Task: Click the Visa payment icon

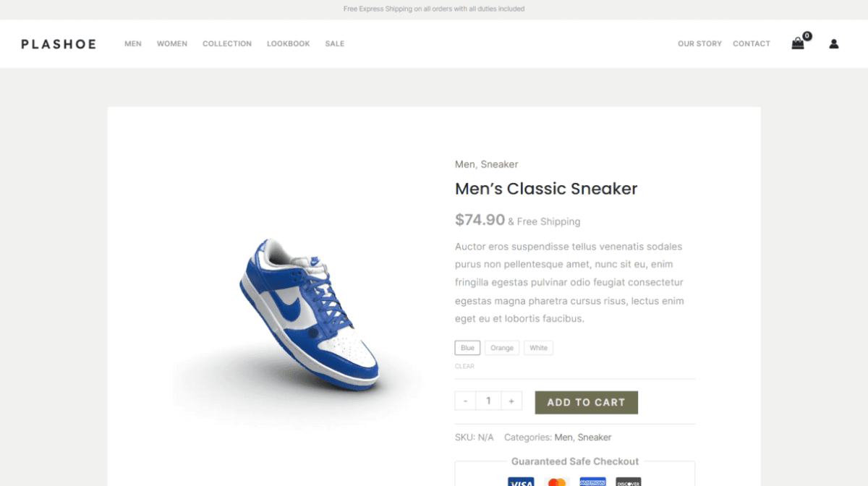Action: coord(521,482)
